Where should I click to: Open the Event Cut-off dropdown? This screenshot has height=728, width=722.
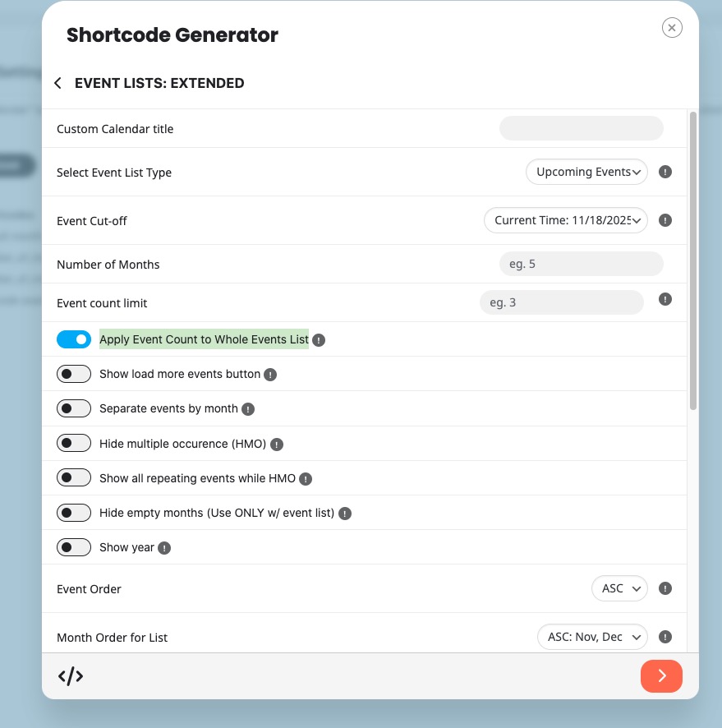click(565, 220)
